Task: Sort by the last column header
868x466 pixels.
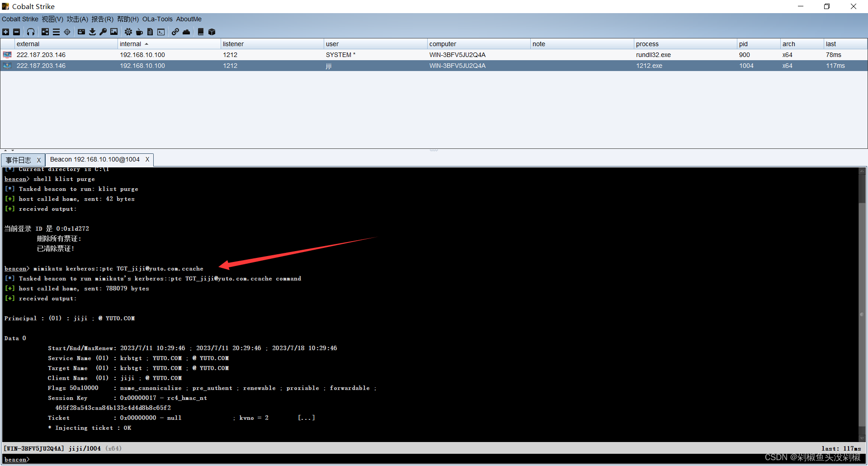Action: tap(845, 44)
